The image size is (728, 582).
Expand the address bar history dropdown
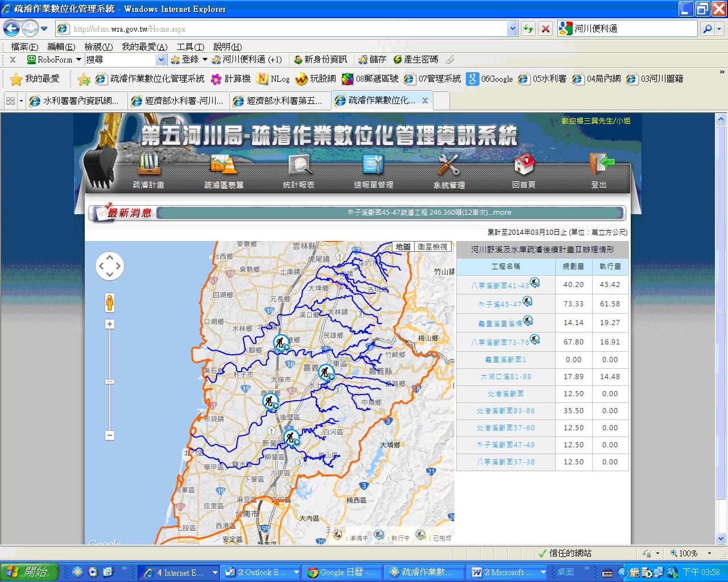pyautogui.click(x=512, y=28)
